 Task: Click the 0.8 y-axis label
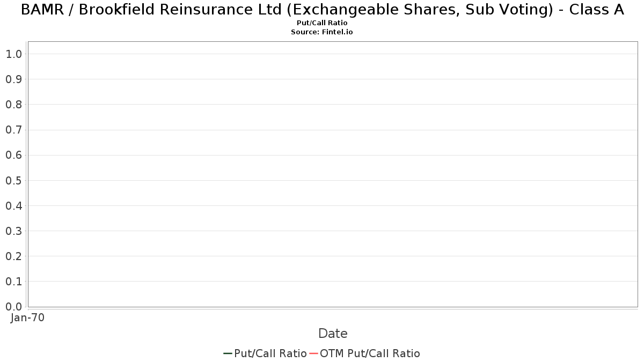point(13,105)
